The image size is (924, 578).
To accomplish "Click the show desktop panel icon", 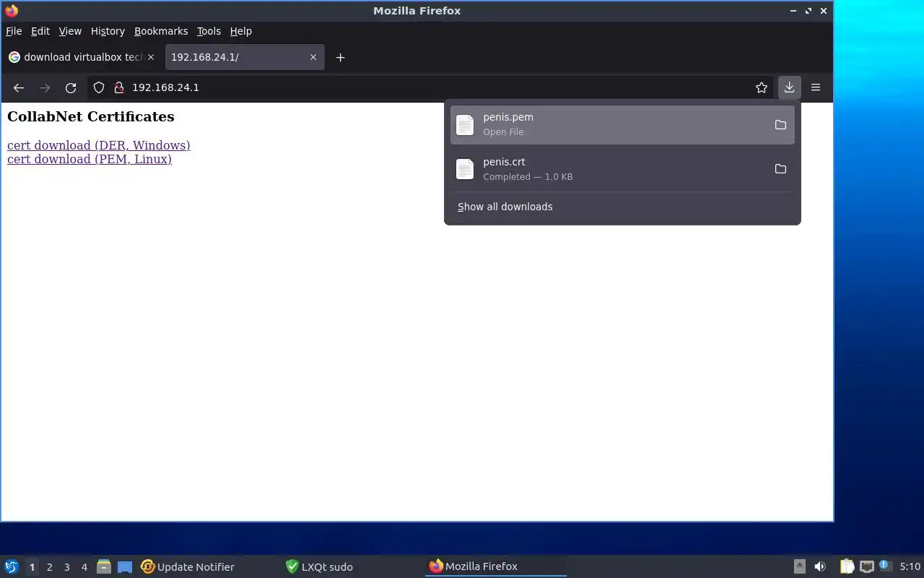I will [125, 566].
